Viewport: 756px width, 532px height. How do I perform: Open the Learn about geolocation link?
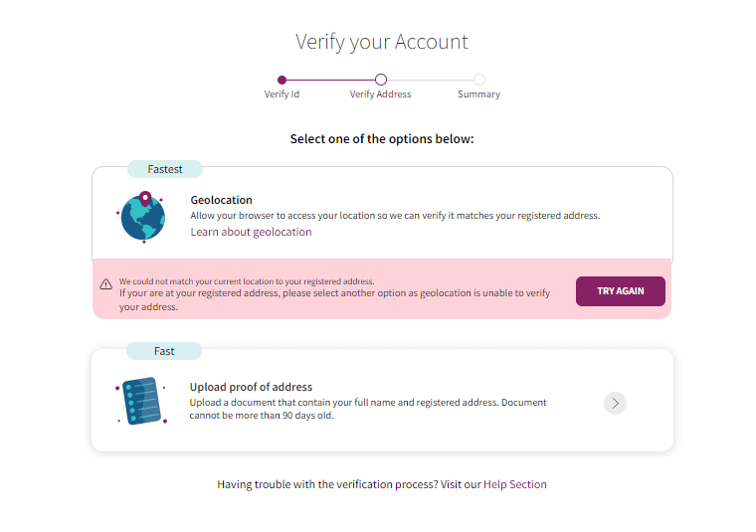click(x=251, y=232)
